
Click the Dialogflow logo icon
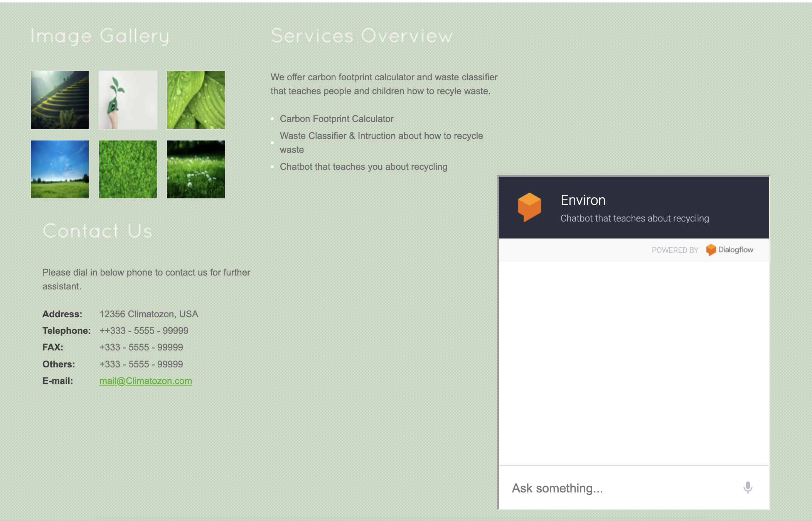(x=711, y=250)
